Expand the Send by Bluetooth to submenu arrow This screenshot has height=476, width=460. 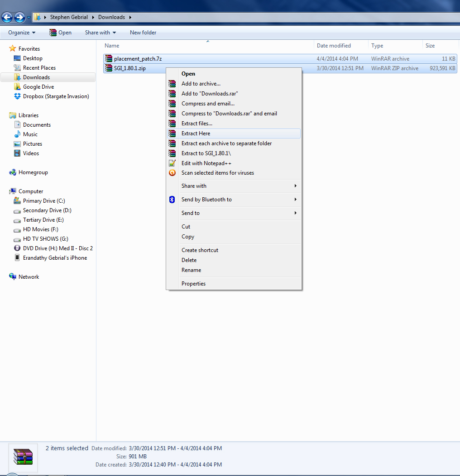pos(295,199)
